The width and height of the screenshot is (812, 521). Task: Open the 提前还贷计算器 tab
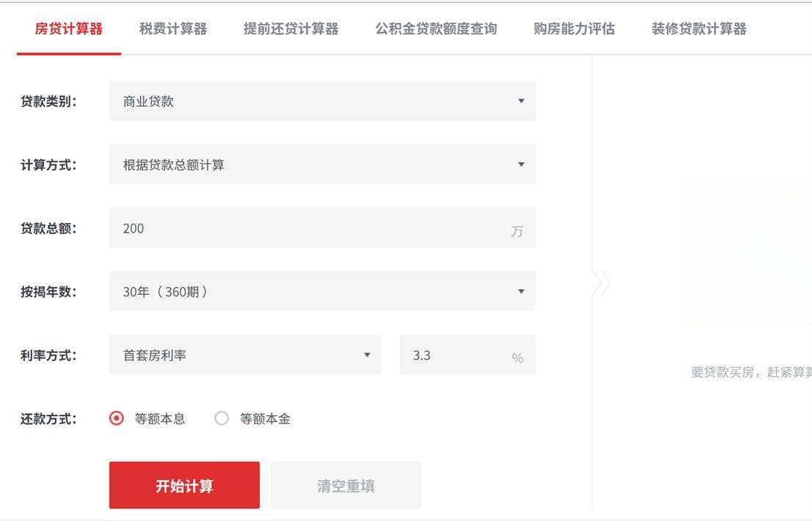pos(291,29)
